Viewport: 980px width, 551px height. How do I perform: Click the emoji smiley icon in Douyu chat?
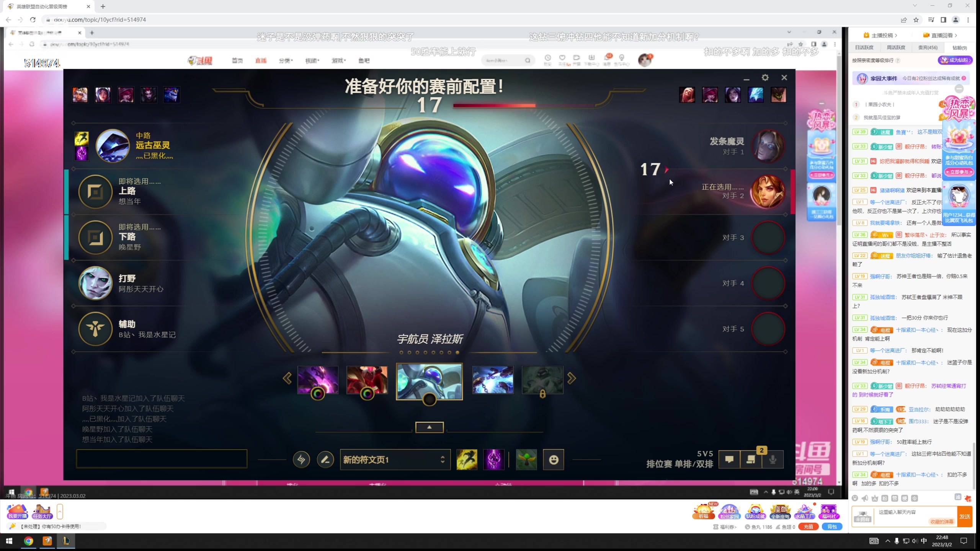[x=855, y=498]
